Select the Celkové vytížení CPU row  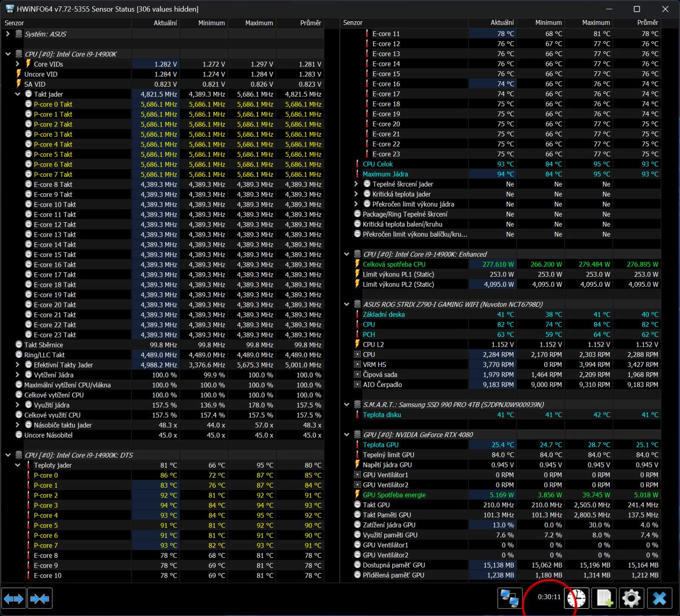pyautogui.click(x=163, y=395)
